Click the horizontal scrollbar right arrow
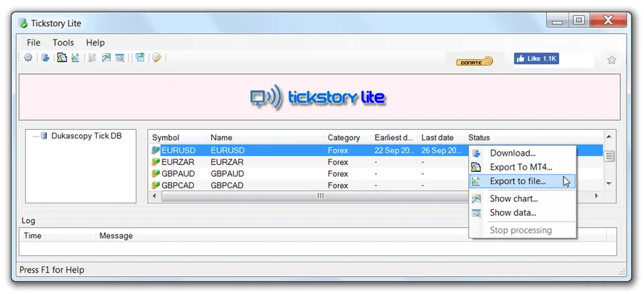Image resolution: width=644 pixels, height=294 pixels. tap(597, 196)
